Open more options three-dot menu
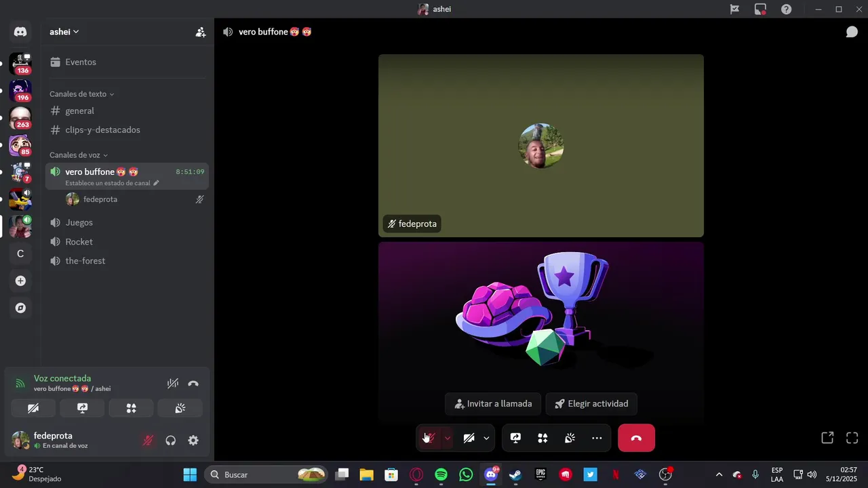The height and width of the screenshot is (488, 868). (x=597, y=438)
